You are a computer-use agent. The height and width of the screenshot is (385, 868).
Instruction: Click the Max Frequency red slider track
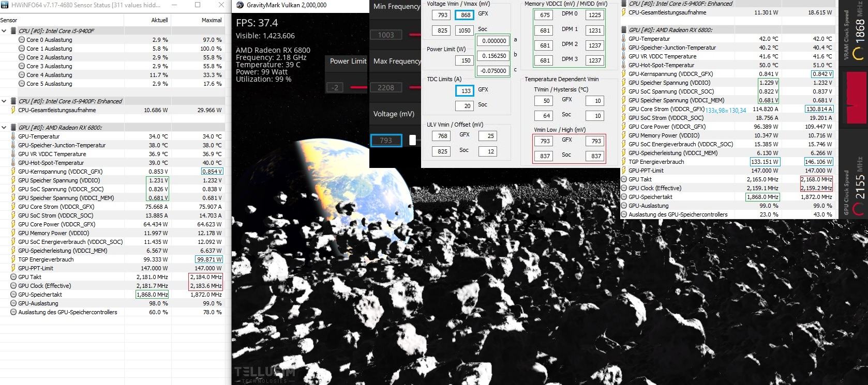pos(414,87)
